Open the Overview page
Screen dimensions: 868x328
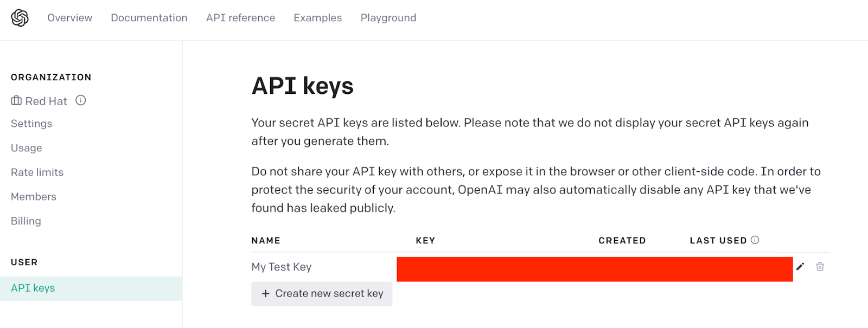(x=70, y=18)
